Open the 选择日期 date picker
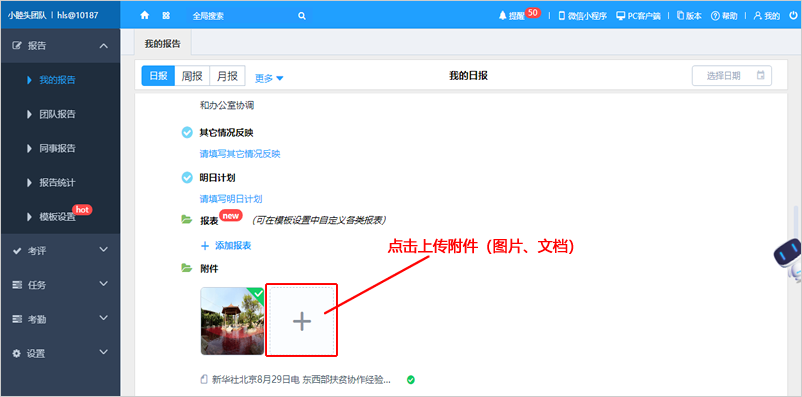 coord(732,76)
